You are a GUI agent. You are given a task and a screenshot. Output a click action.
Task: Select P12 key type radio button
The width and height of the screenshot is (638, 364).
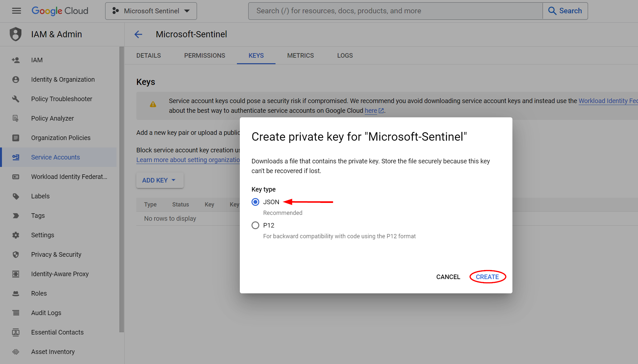click(255, 225)
